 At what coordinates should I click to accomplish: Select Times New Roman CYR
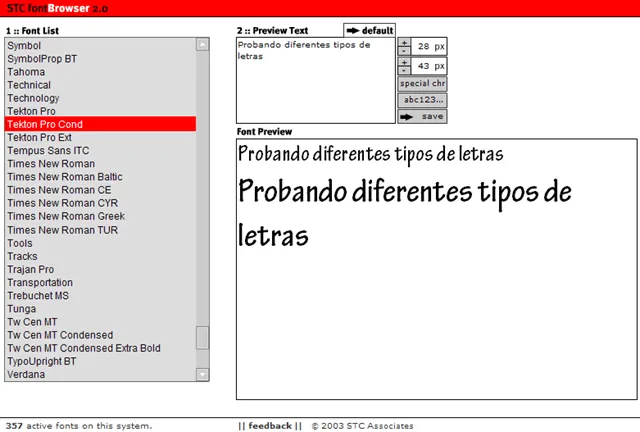pyautogui.click(x=100, y=203)
